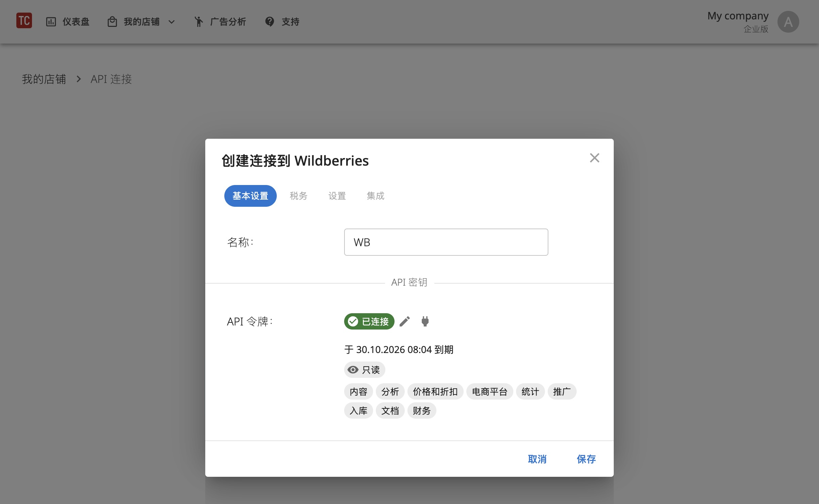Click the 保存 button

point(586,459)
